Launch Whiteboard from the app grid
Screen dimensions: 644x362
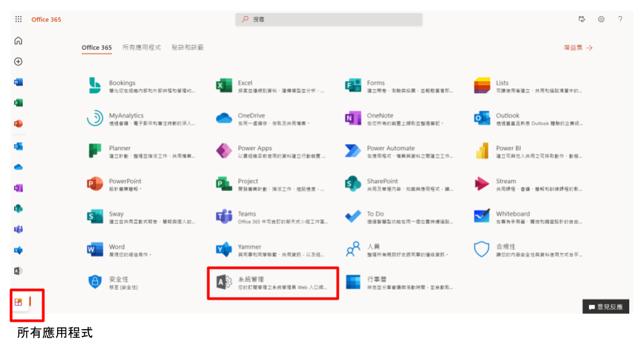pos(528,217)
